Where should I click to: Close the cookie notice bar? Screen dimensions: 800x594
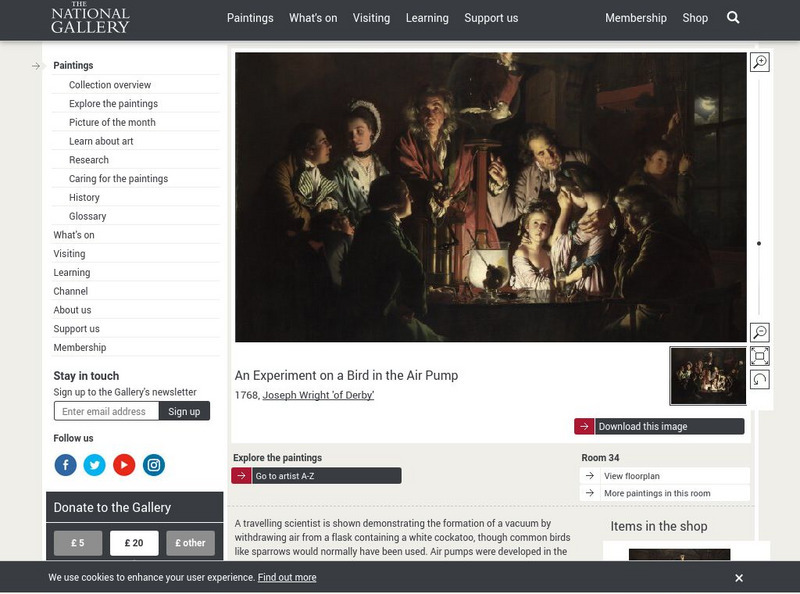tap(739, 578)
